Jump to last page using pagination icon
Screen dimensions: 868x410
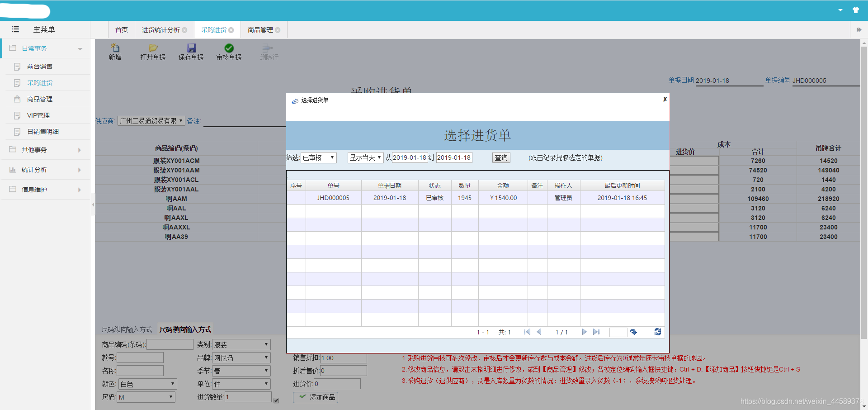(597, 332)
